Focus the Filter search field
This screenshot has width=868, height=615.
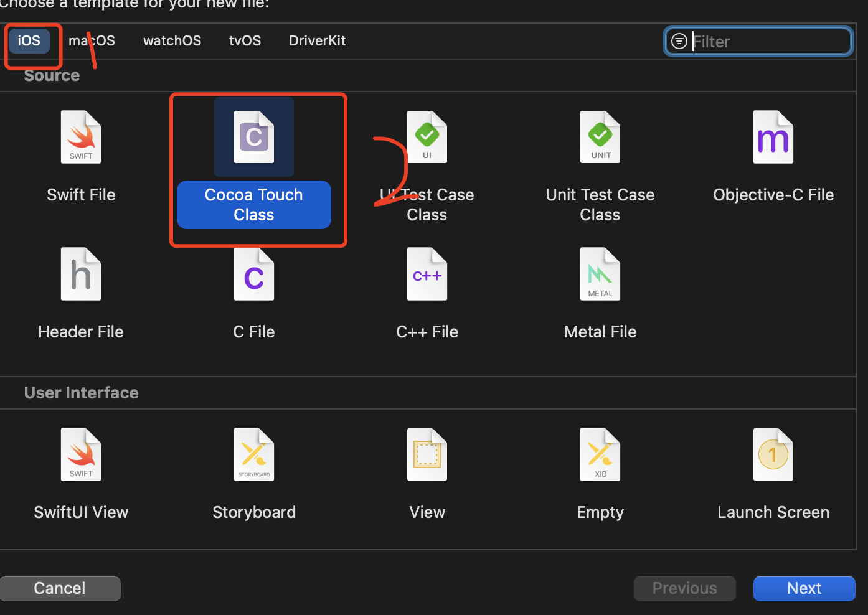[x=770, y=42]
